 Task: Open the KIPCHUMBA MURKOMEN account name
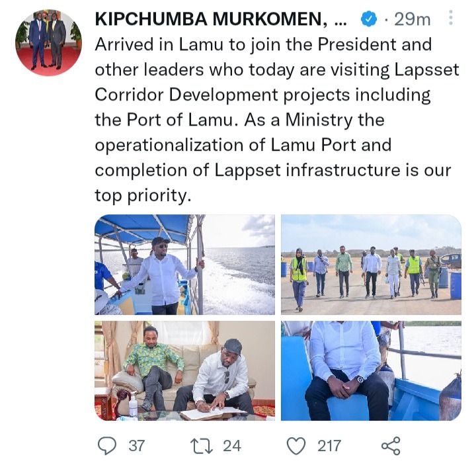point(212,19)
